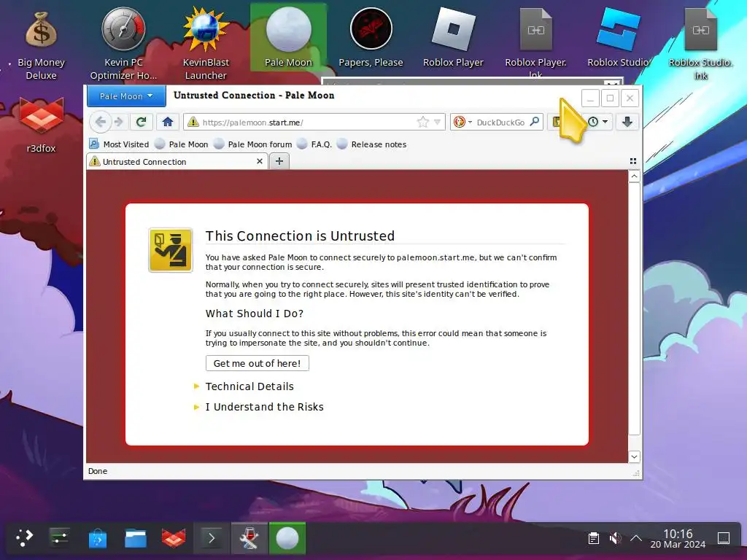Click the This Connection is Untrusted heading
Screen dimensions: 747x560
300,236
